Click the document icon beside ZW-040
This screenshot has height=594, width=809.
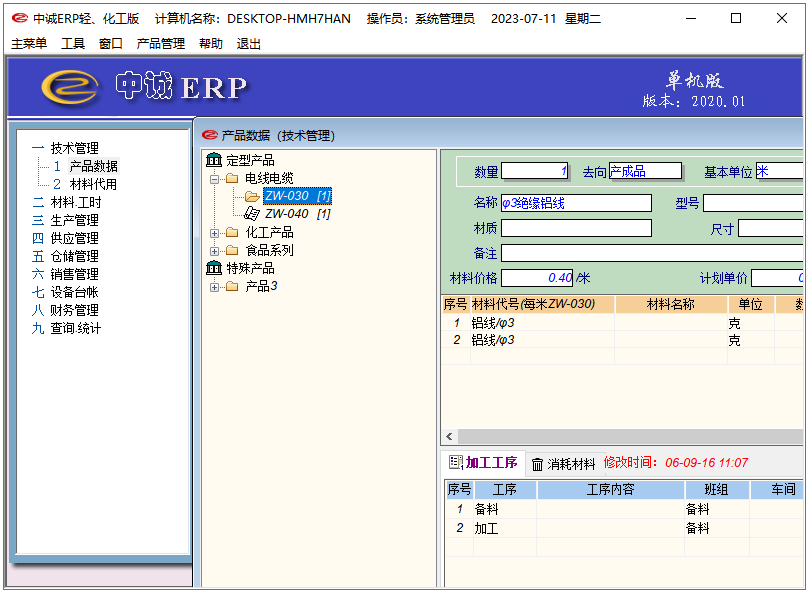click(x=252, y=214)
